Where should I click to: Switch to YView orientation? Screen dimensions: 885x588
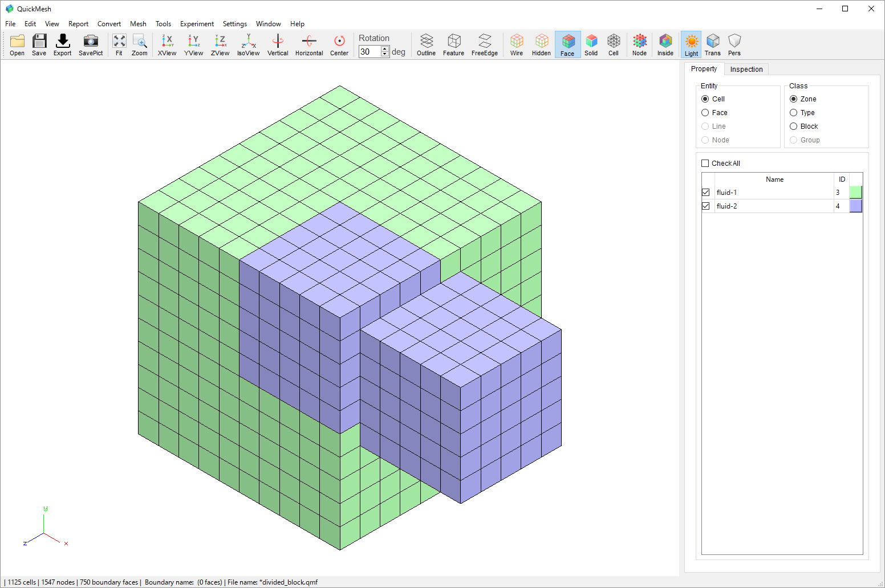(194, 44)
